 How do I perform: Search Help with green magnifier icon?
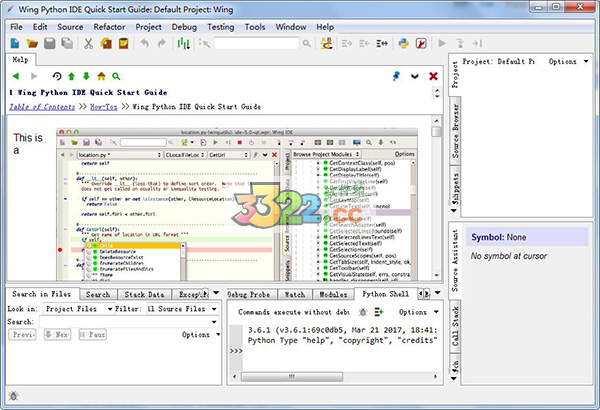point(116,76)
